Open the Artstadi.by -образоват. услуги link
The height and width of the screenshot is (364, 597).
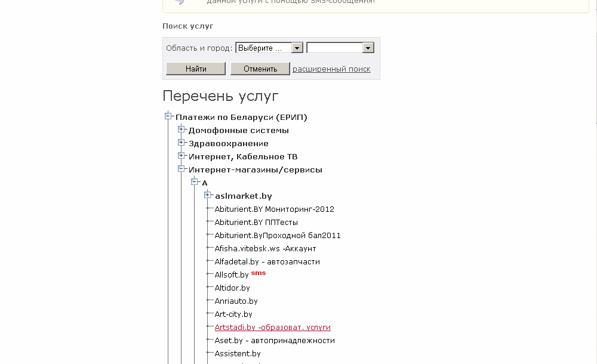coord(272,328)
